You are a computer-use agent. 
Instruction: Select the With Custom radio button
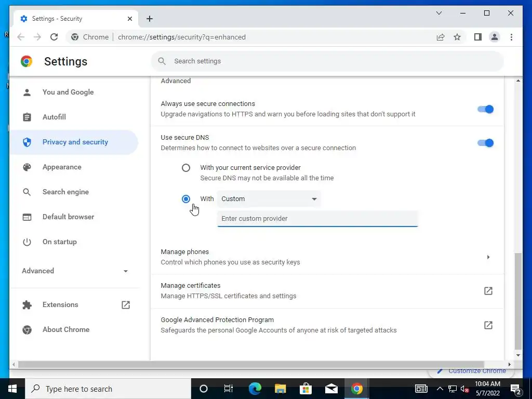[186, 199]
